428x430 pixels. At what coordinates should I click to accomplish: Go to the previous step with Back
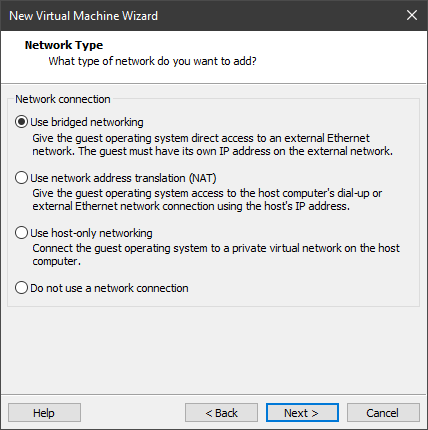click(221, 413)
